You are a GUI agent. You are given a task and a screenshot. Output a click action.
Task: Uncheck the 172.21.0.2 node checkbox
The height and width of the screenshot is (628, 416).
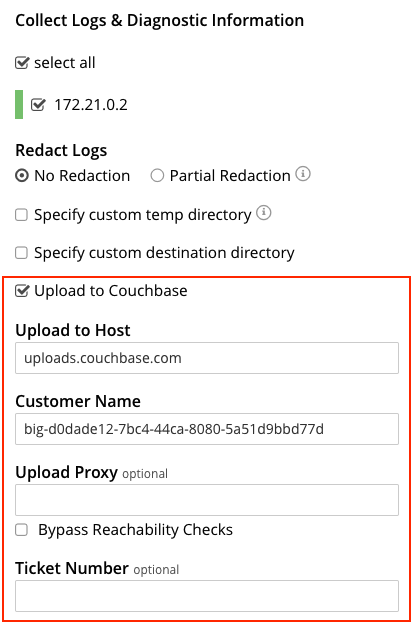pyautogui.click(x=38, y=105)
